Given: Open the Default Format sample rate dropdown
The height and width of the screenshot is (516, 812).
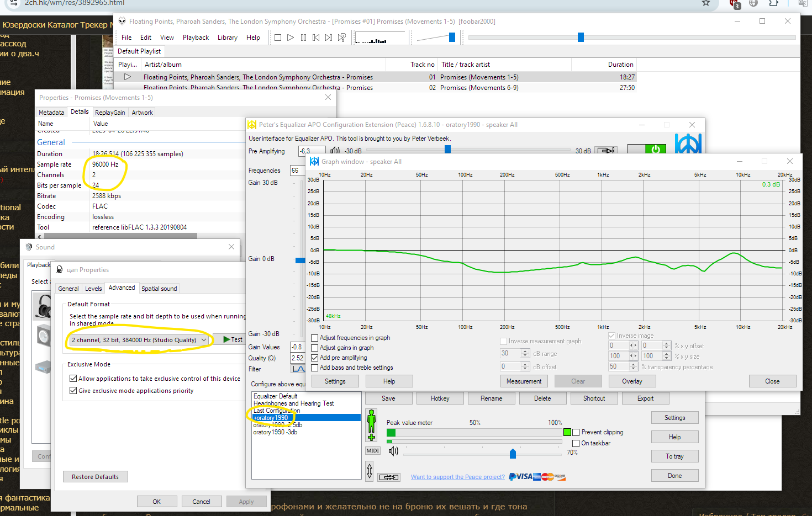Looking at the screenshot, I should [139, 340].
